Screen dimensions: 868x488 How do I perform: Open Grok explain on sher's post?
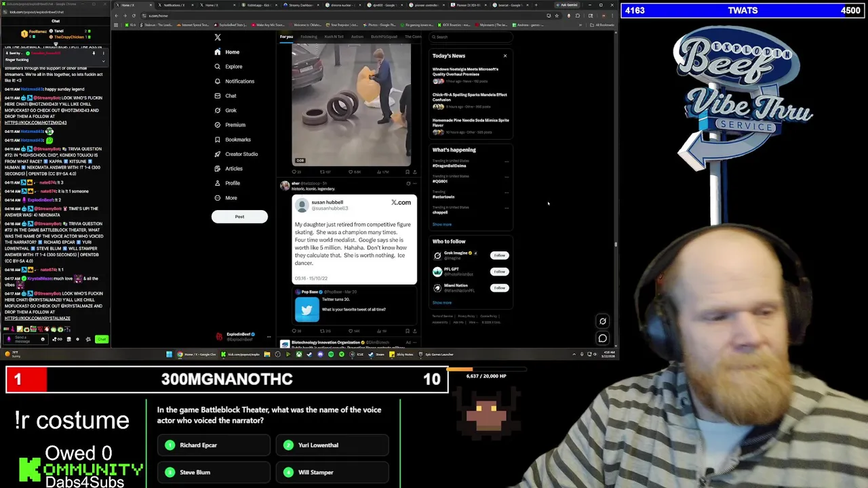(408, 184)
